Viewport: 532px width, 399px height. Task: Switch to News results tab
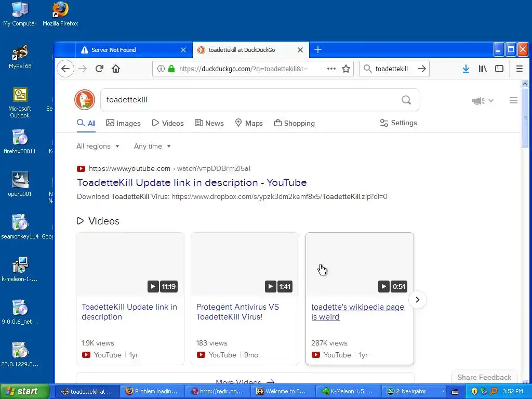click(x=209, y=123)
